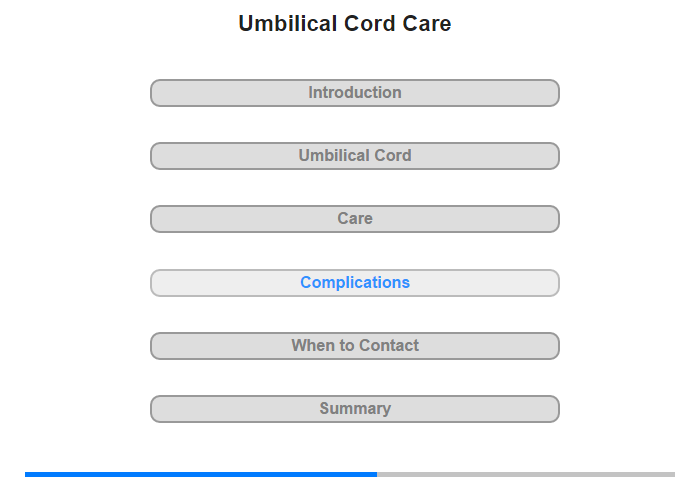Open the highlighted Complications section
Viewport: 700px width, 480px height.
point(355,283)
